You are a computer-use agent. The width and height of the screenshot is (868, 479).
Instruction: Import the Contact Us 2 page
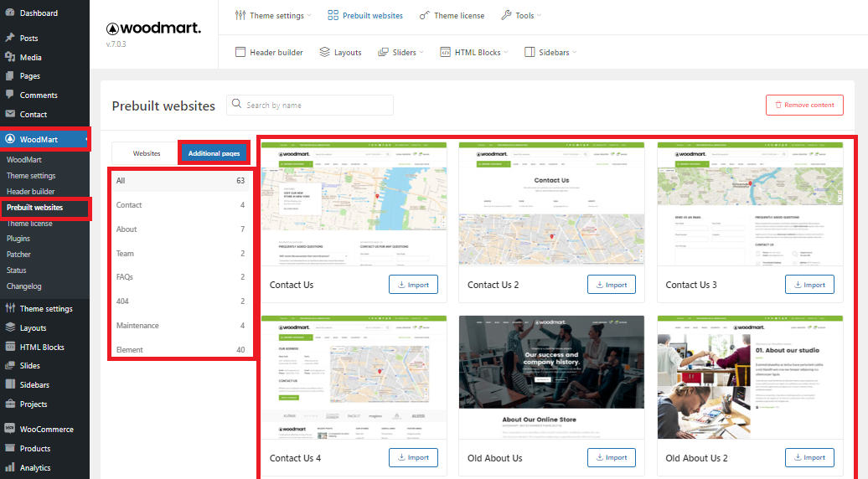[612, 285]
